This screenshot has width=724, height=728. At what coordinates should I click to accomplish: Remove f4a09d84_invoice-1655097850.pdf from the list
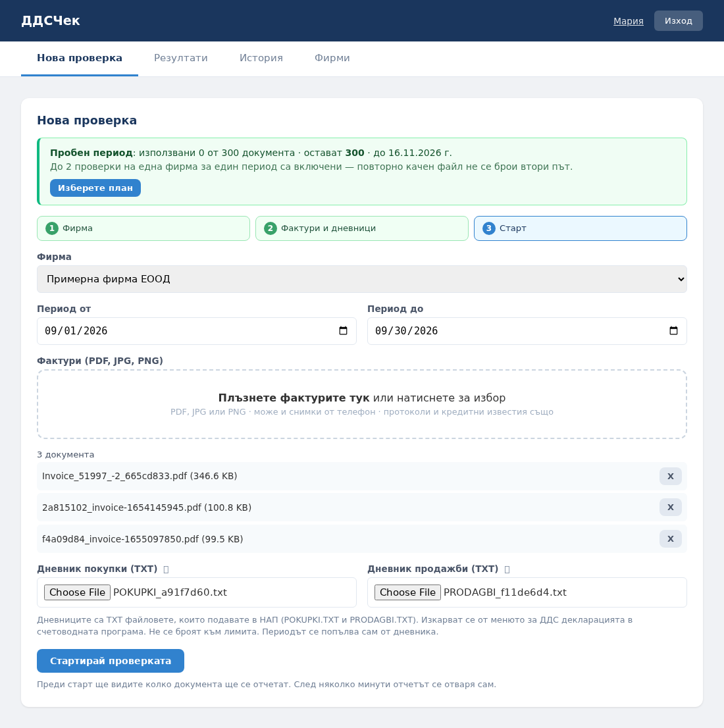[670, 538]
